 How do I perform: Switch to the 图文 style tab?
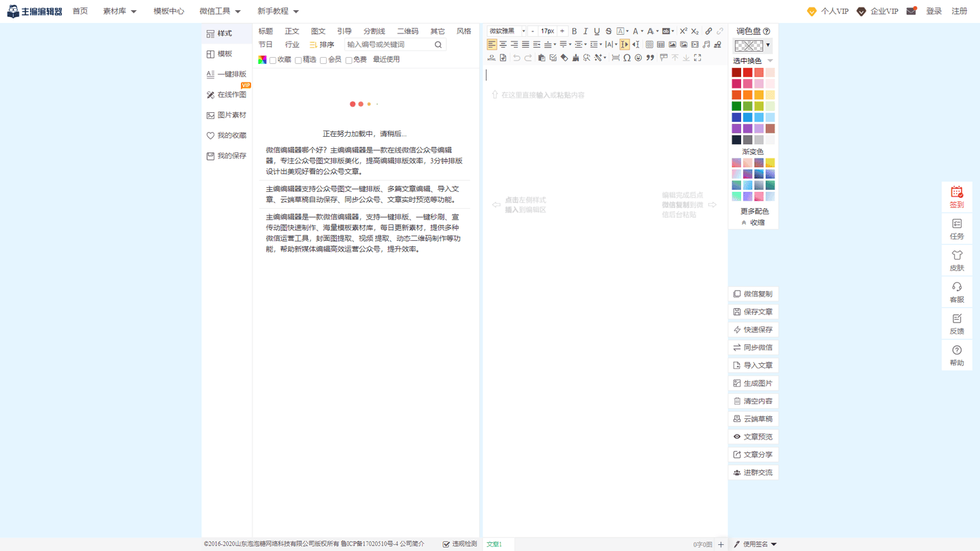pos(318,31)
